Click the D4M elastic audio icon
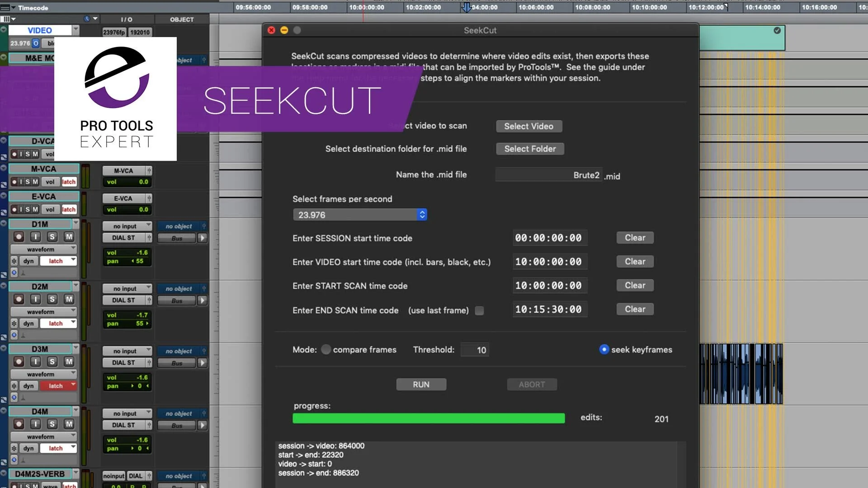This screenshot has width=868, height=488. point(14,460)
